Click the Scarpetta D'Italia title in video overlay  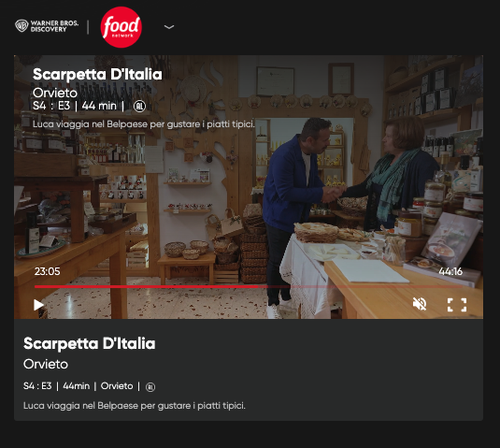pos(97,74)
